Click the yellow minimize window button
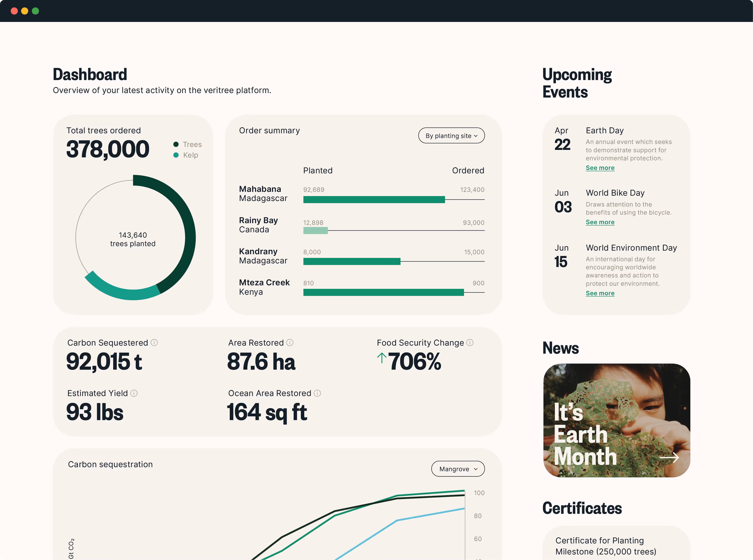Viewport: 753px width, 560px height. [25, 11]
